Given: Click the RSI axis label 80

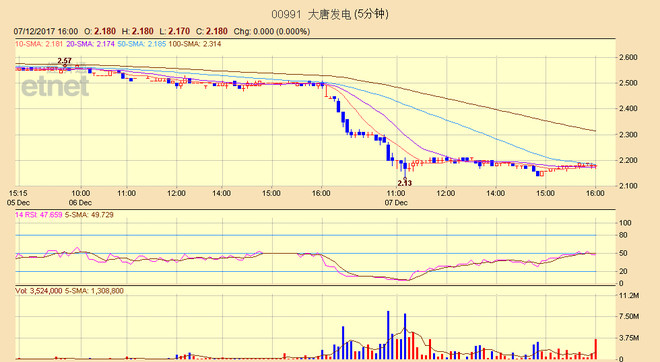Looking at the screenshot, I should point(623,235).
